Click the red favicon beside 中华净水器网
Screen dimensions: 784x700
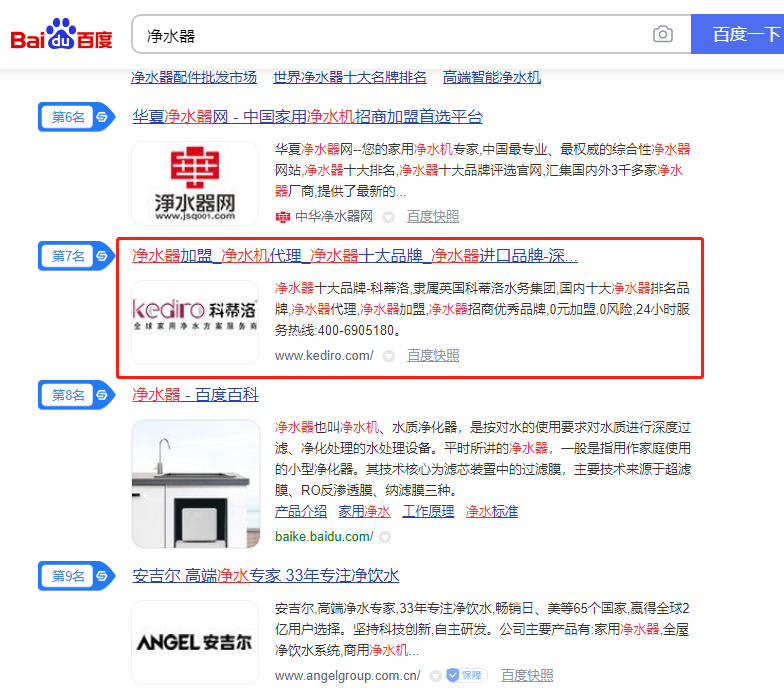282,217
